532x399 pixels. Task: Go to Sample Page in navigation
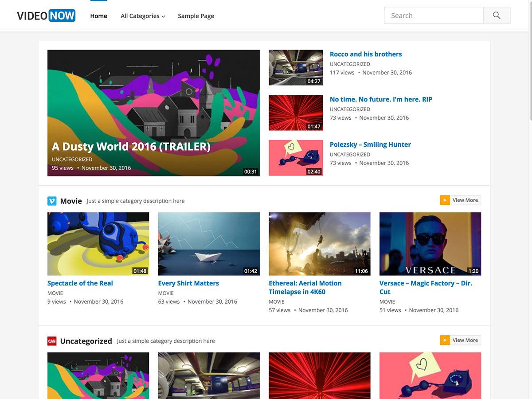[196, 16]
